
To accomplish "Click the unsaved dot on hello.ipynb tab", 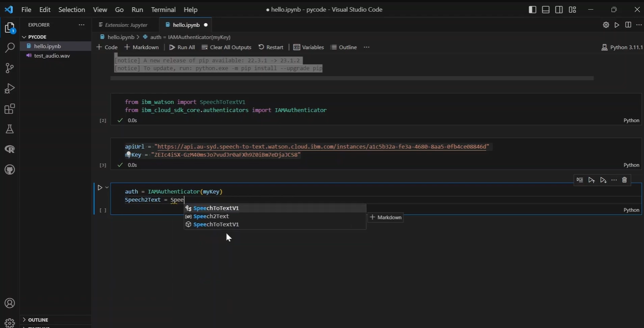I will pos(206,25).
